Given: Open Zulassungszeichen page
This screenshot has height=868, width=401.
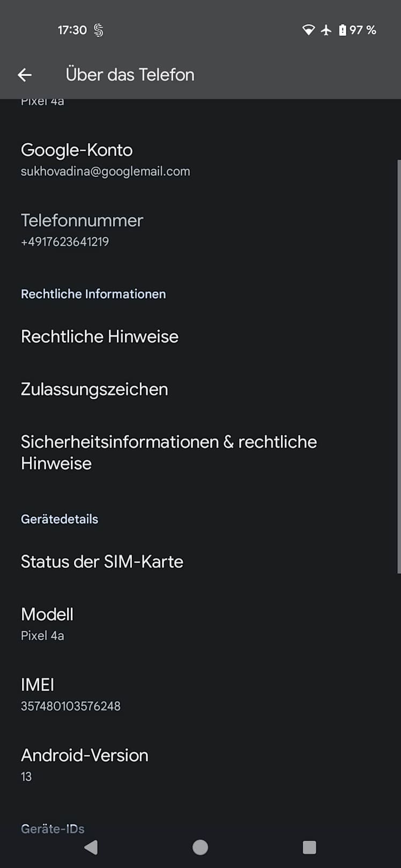Looking at the screenshot, I should [x=94, y=390].
